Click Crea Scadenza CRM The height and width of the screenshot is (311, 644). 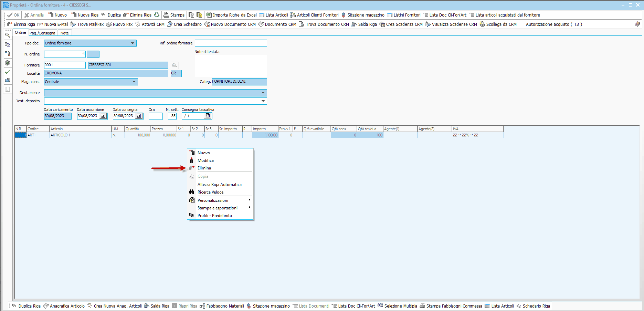point(401,24)
